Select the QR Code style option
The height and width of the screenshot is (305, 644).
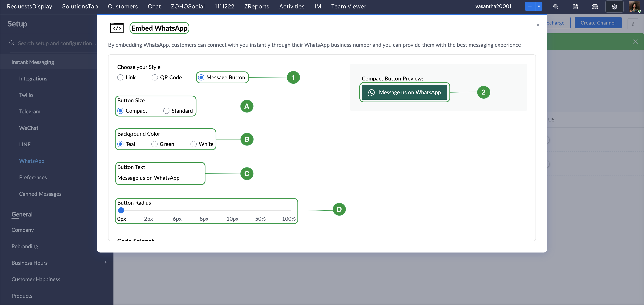pos(155,77)
